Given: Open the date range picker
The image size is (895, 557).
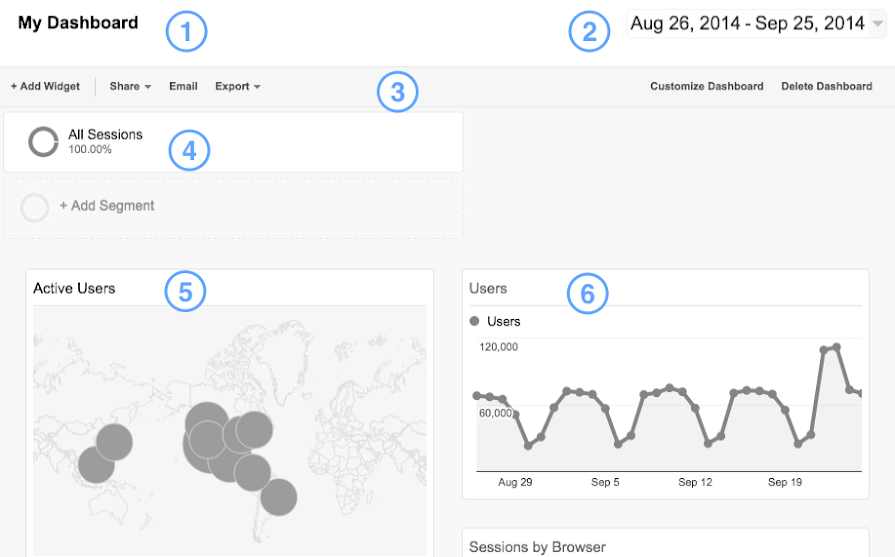Looking at the screenshot, I should (x=756, y=25).
